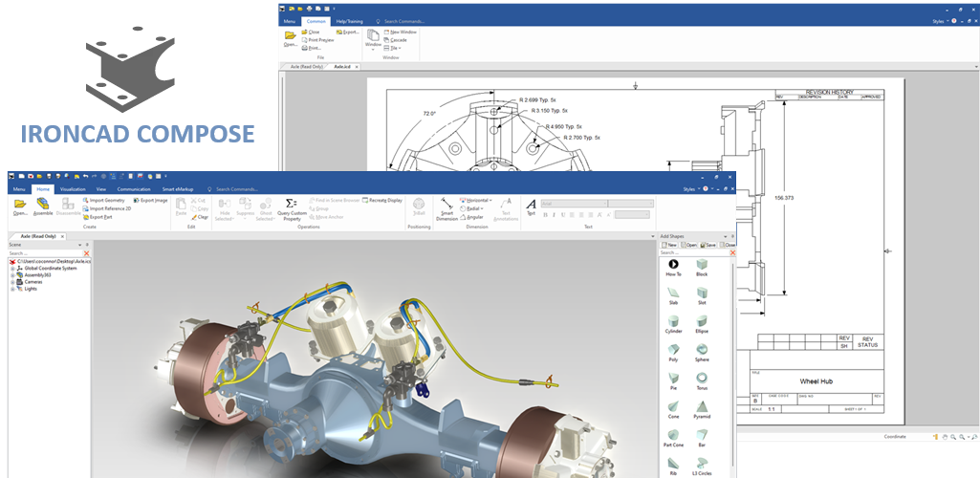Viewport: 980px width, 478px height.
Task: Close the Axle (Read Only) tab
Action: point(62,237)
